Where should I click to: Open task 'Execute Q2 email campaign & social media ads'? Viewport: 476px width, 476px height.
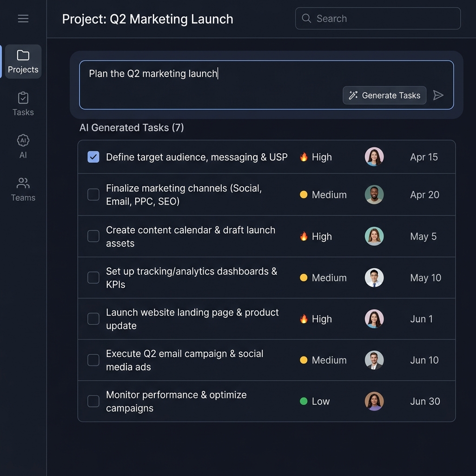(x=185, y=360)
